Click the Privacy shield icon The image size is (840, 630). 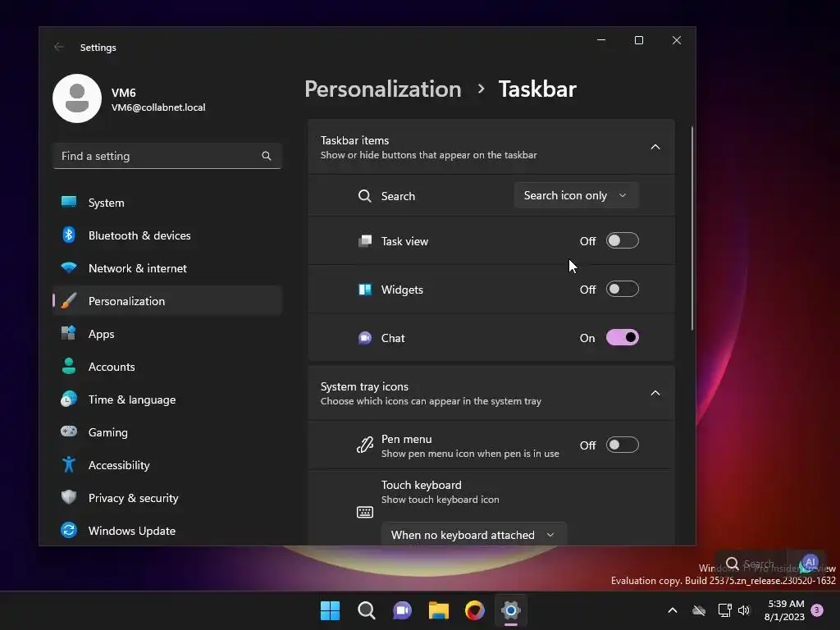pyautogui.click(x=69, y=497)
